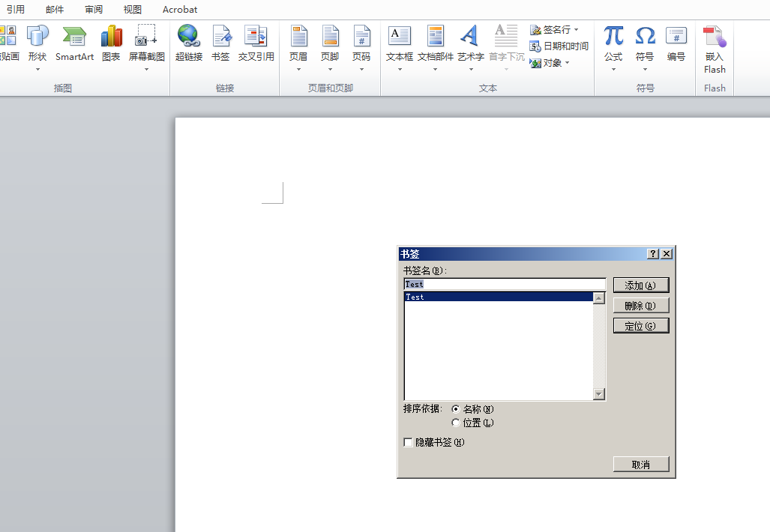Expand the 页眉 header dropdown
Viewport: 770px width, 532px height.
click(298, 70)
